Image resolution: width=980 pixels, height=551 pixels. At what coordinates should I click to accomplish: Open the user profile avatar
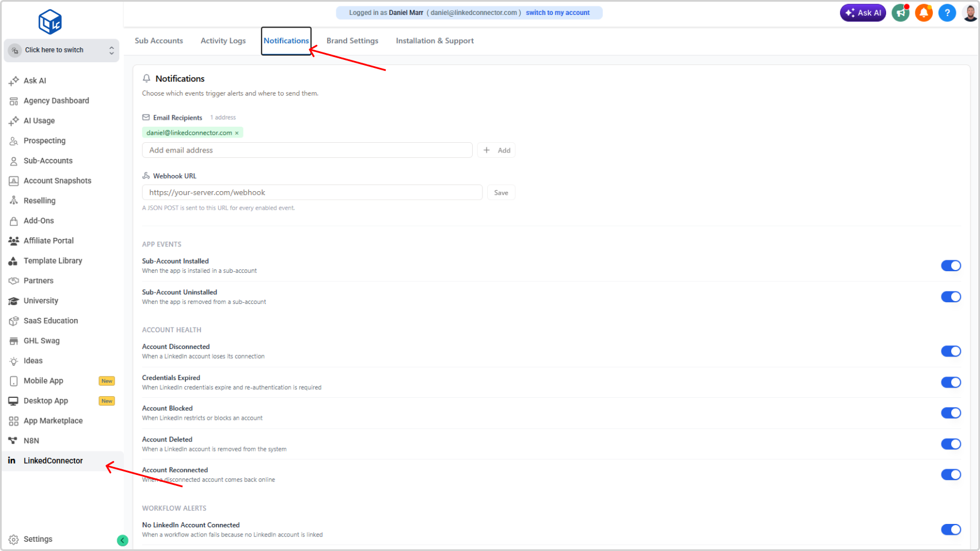[970, 13]
